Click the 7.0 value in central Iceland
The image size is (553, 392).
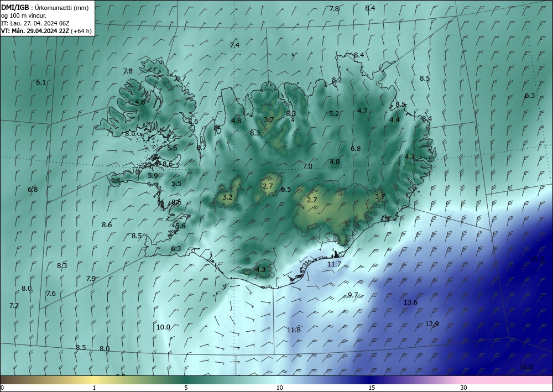click(307, 166)
